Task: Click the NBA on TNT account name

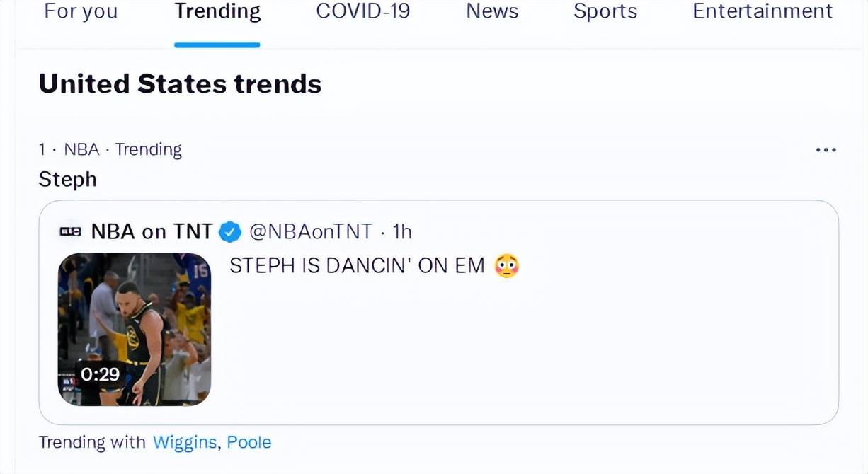Action: tap(152, 231)
